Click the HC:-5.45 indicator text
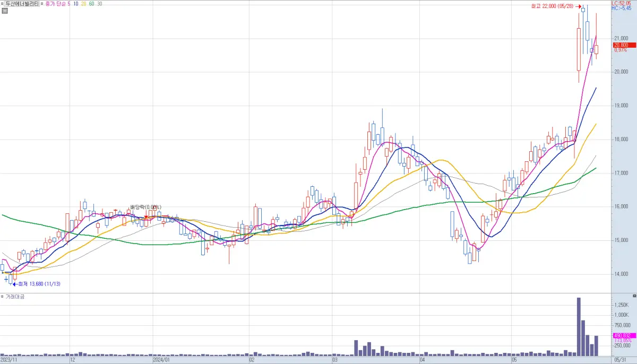 pos(621,8)
